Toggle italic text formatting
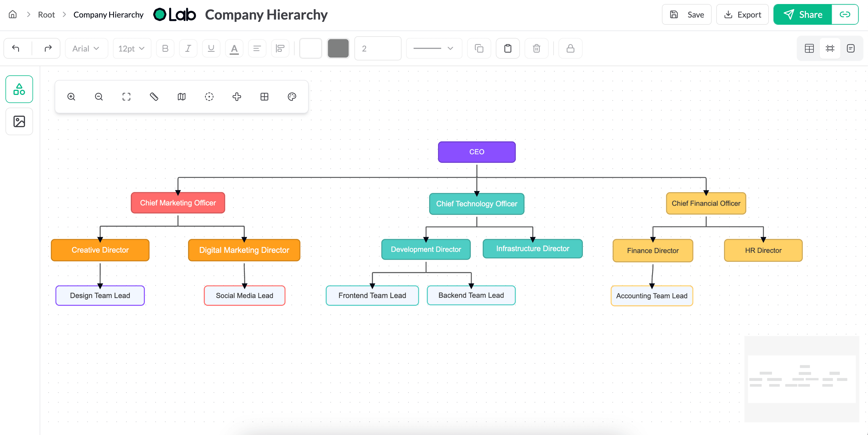Image resolution: width=868 pixels, height=435 pixels. point(188,48)
